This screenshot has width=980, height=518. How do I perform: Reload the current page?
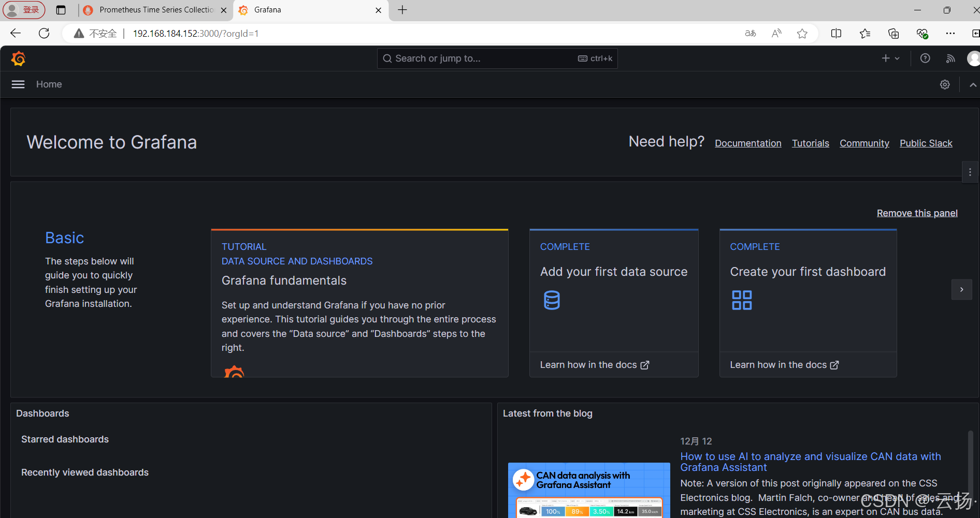coord(45,34)
